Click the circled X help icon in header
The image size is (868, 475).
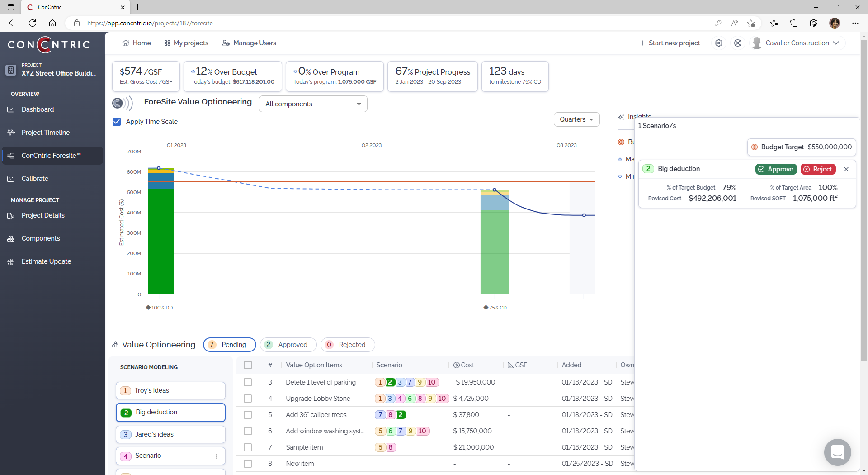(x=738, y=43)
